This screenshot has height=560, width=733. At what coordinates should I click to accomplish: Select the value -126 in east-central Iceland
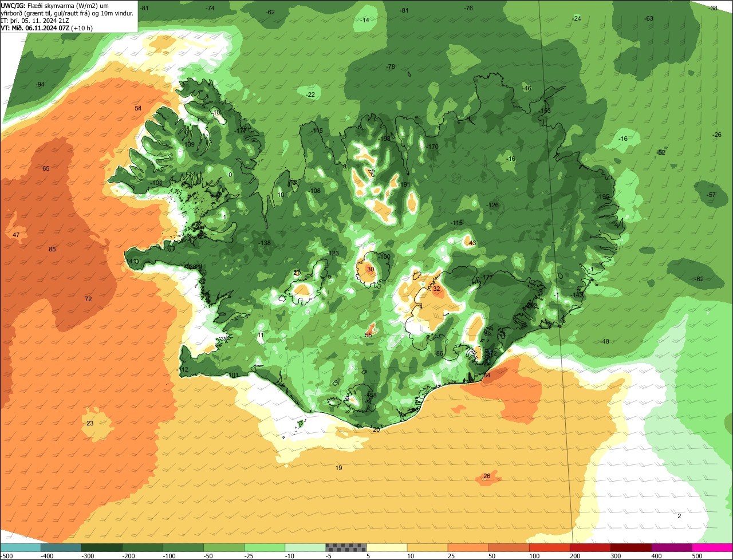tap(493, 206)
